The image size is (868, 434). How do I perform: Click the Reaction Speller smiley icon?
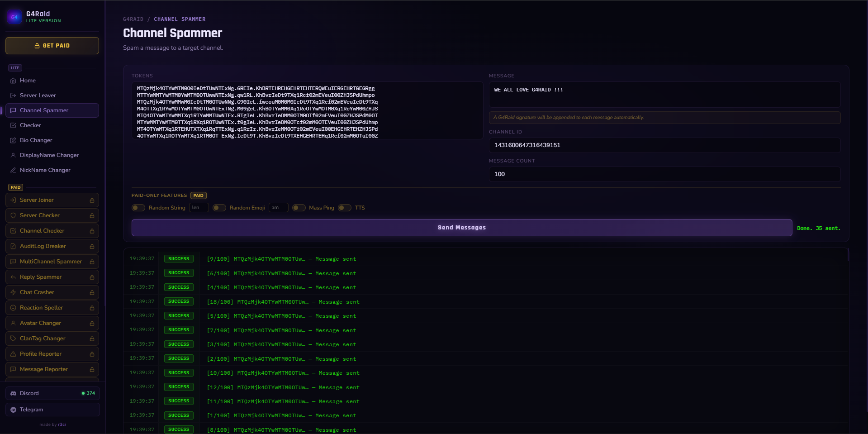(13, 308)
